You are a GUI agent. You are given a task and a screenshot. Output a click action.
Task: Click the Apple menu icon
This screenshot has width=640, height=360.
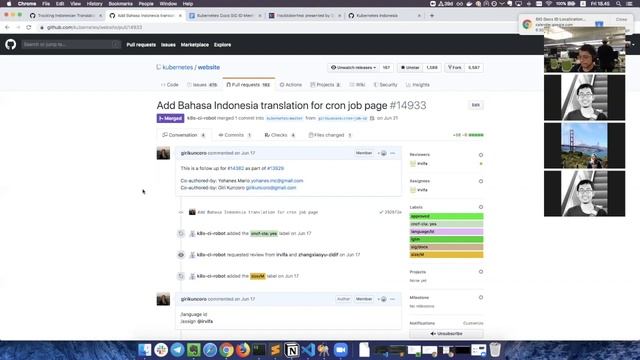click(9, 4)
